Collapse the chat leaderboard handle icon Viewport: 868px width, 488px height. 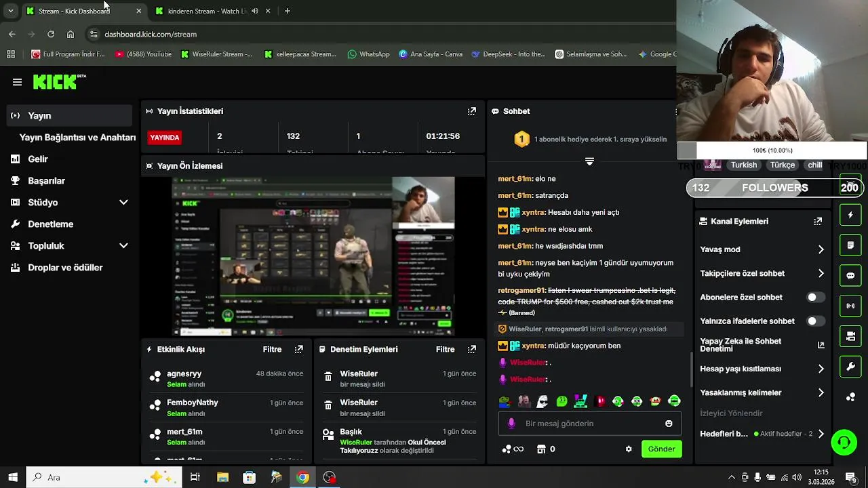(589, 161)
